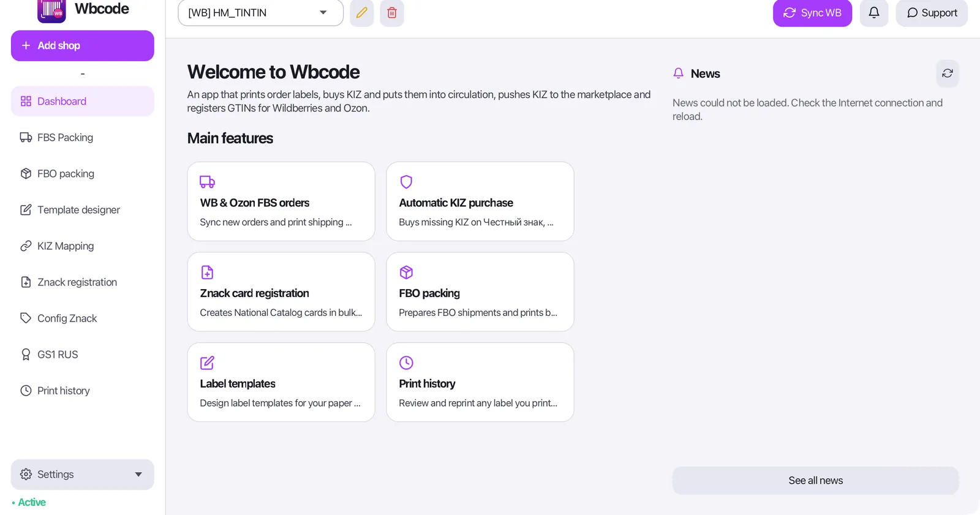Screen dimensions: 980x515
Task: Click the shield icon on Automatic KIZ purchase
Action: click(406, 182)
